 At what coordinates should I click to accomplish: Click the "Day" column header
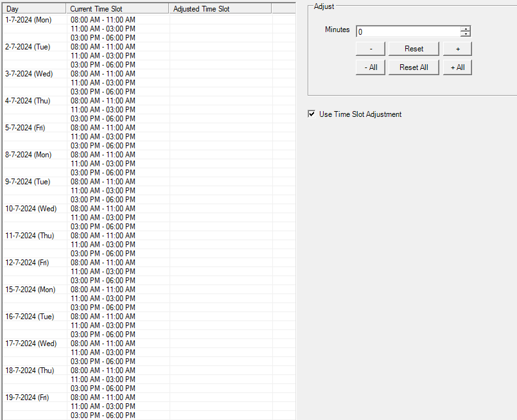tap(34, 8)
